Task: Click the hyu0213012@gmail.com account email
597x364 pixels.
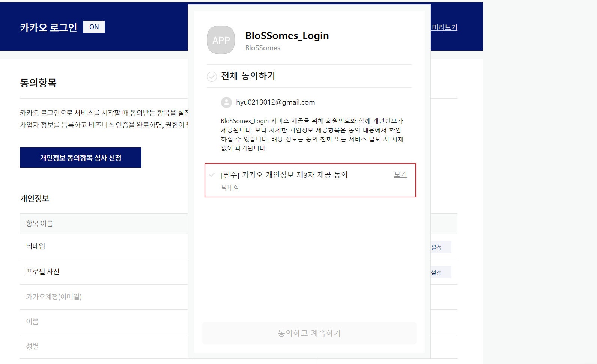Action: tap(275, 102)
